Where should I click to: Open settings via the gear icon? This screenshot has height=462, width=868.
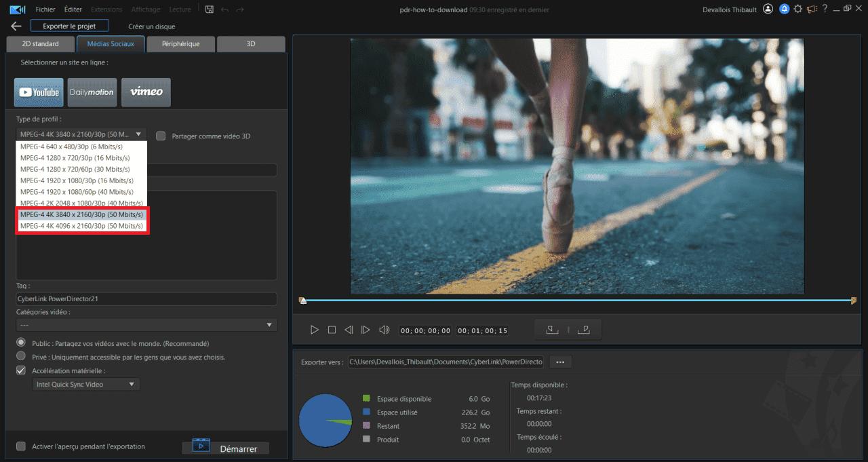click(797, 9)
